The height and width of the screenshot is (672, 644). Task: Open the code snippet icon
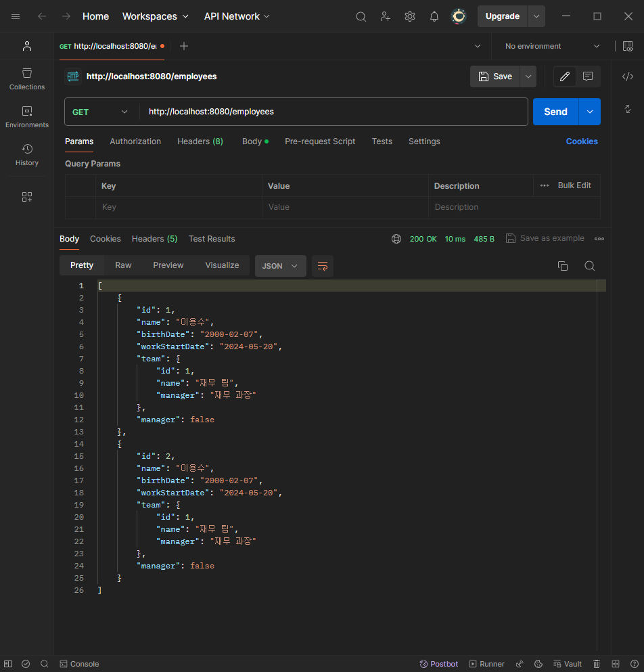point(628,76)
